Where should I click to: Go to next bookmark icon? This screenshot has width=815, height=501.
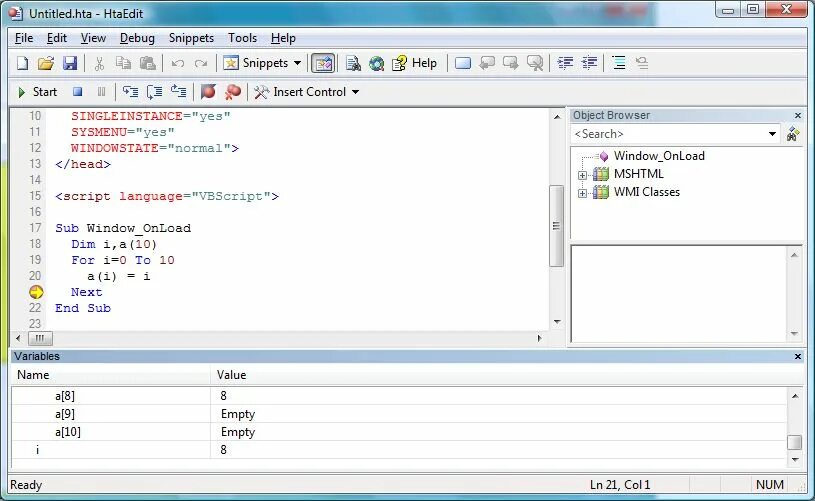(x=511, y=63)
